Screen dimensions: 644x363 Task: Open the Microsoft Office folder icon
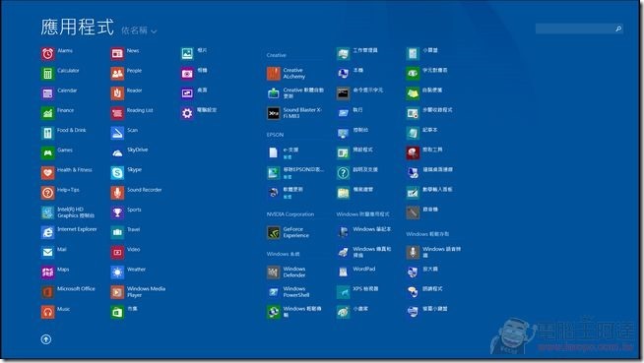[47, 292]
